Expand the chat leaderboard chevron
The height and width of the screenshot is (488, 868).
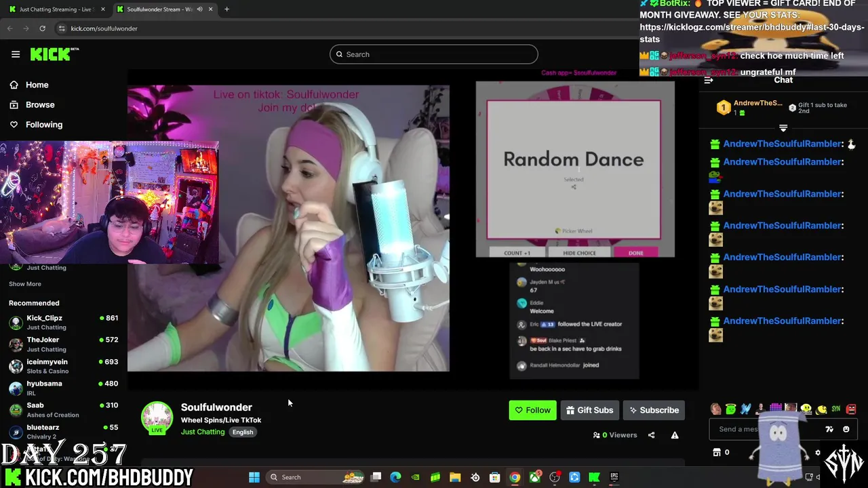pyautogui.click(x=783, y=128)
